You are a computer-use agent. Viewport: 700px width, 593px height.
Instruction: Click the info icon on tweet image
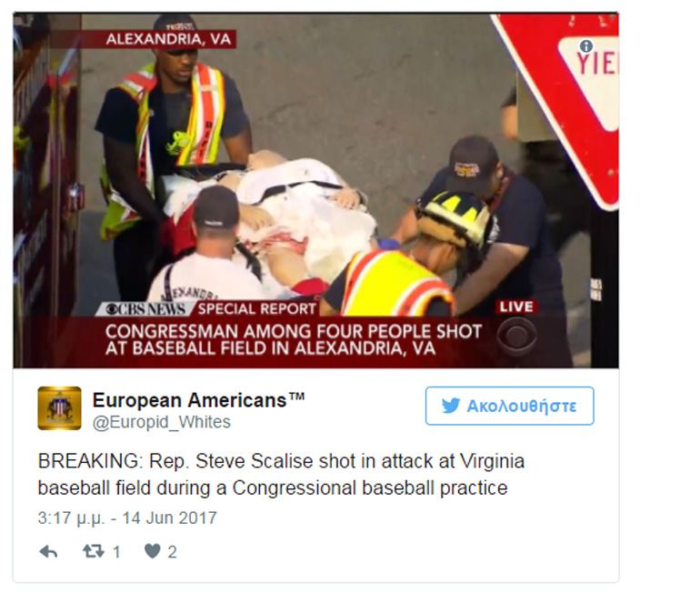pyautogui.click(x=586, y=46)
